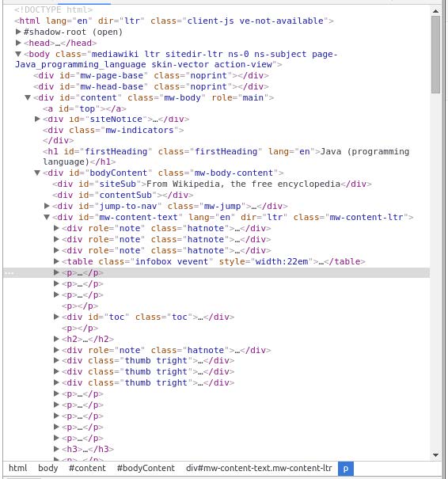448x479 pixels.
Task: Select the html breadcrumb item
Action: tap(17, 468)
